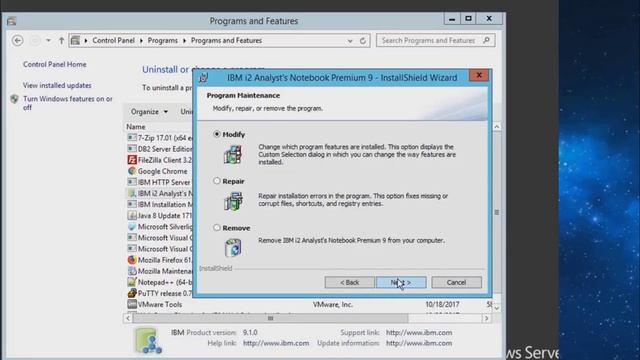Click the Java 8 Update icon
Image resolution: width=640 pixels, height=360 pixels.
[x=131, y=215]
